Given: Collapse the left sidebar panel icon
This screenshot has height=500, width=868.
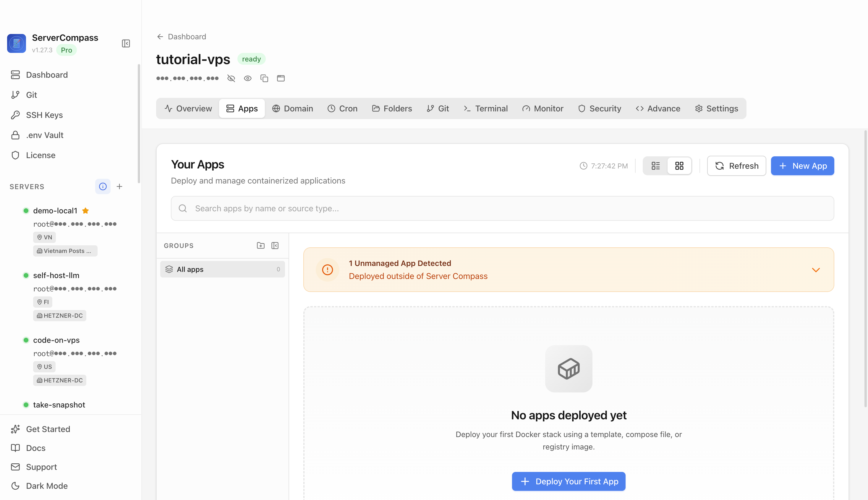Looking at the screenshot, I should tap(126, 43).
